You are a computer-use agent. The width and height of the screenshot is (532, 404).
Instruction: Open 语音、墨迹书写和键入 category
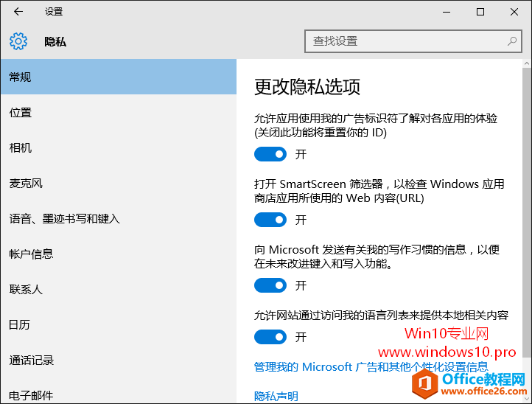[119, 219]
